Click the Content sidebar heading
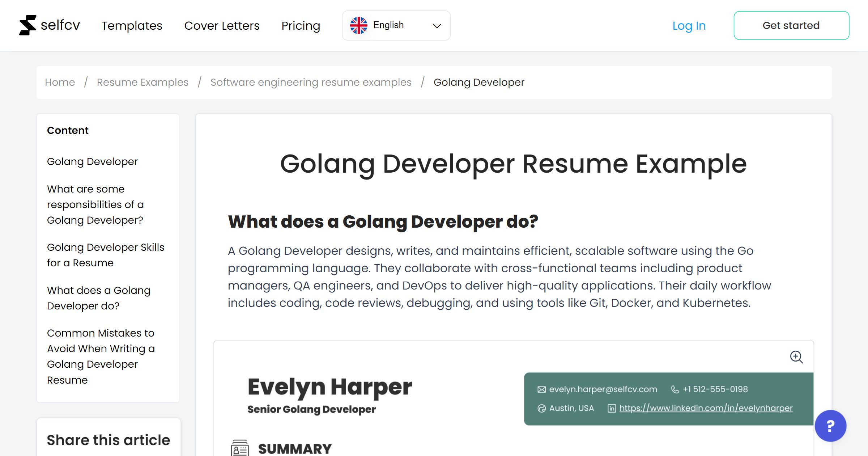This screenshot has height=456, width=868. click(x=68, y=130)
